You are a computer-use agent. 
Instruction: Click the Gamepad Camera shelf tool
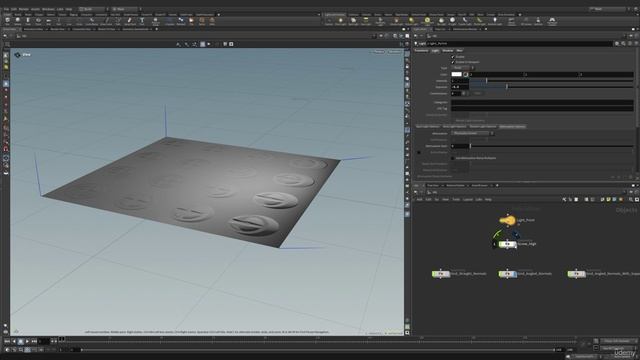pyautogui.click(x=552, y=21)
